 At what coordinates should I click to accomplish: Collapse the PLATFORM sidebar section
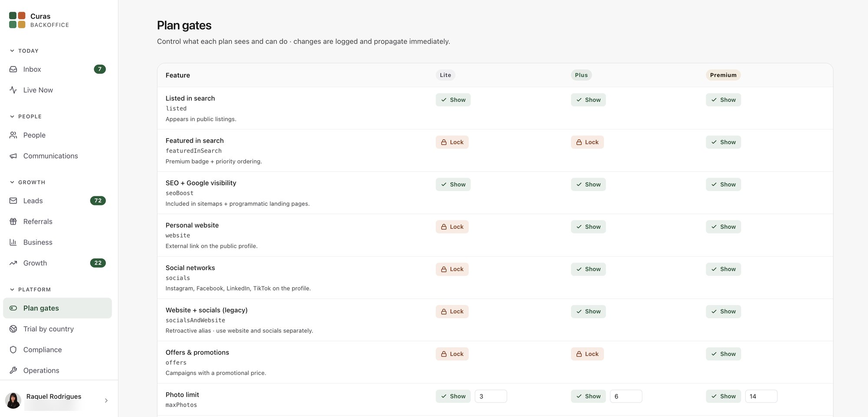(x=30, y=290)
